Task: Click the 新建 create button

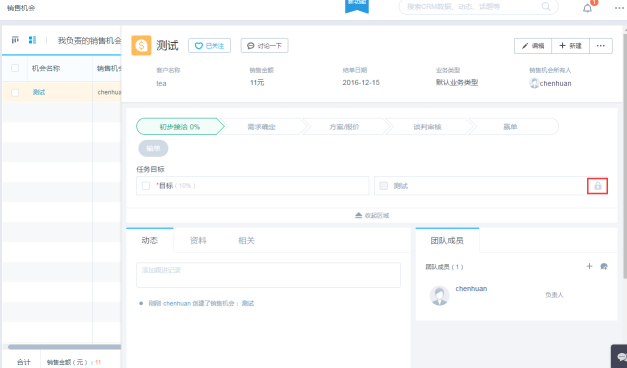Action: [570, 46]
